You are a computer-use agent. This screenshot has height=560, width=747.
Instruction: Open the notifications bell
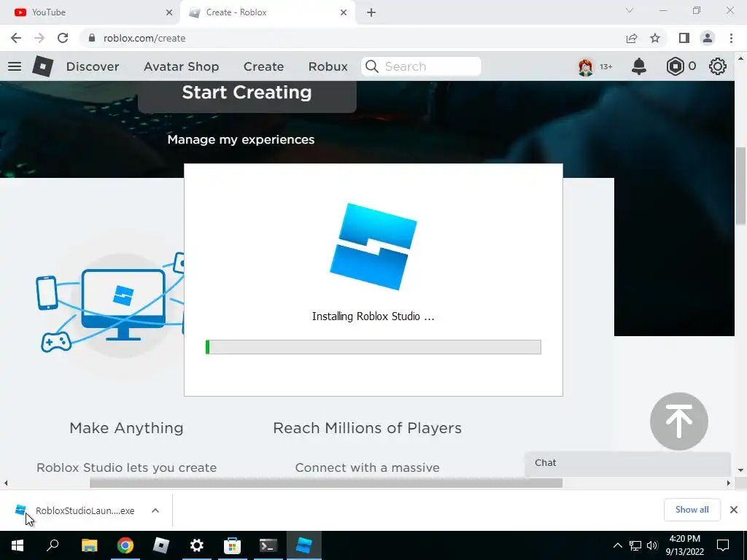pyautogui.click(x=639, y=66)
